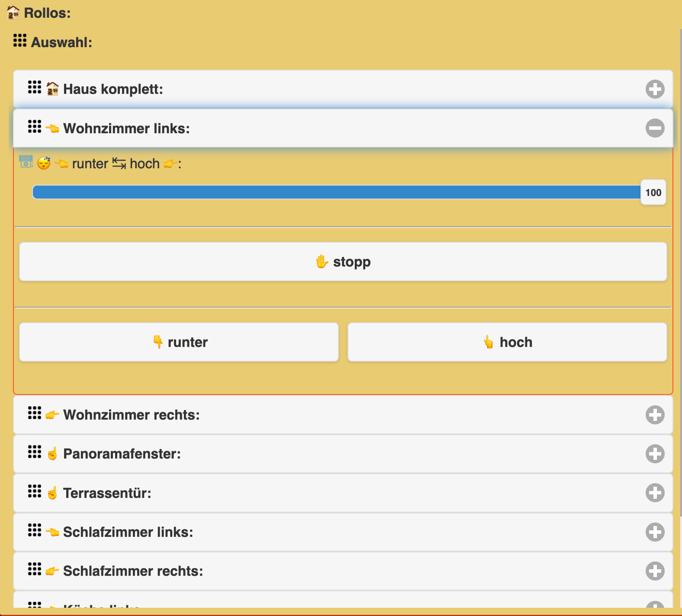The image size is (682, 616).
Task: Expand Terrassentür plus icon
Action: 655,493
